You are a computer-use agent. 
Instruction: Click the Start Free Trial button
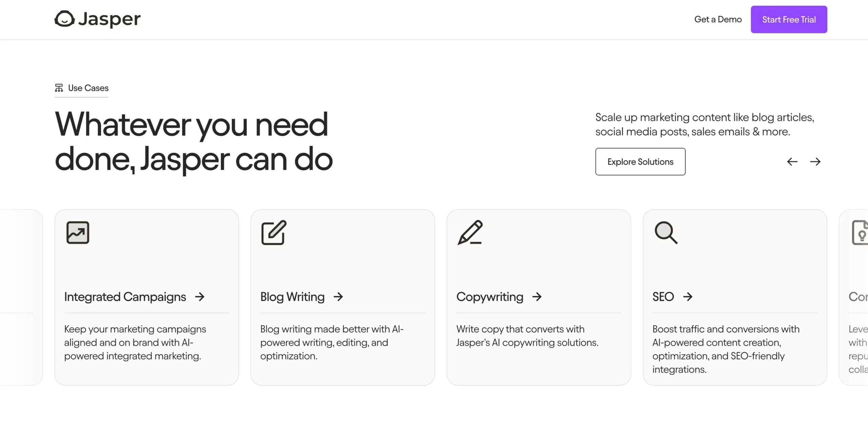(x=789, y=19)
